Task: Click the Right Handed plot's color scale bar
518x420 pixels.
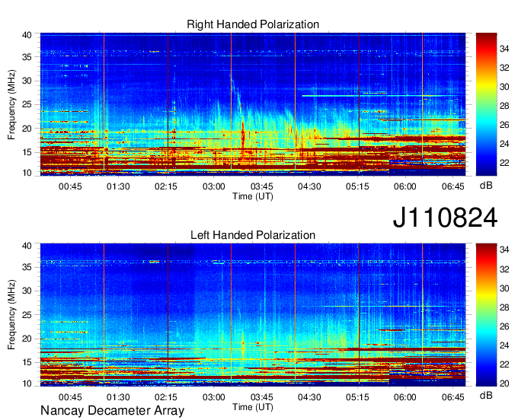Action: coord(486,104)
